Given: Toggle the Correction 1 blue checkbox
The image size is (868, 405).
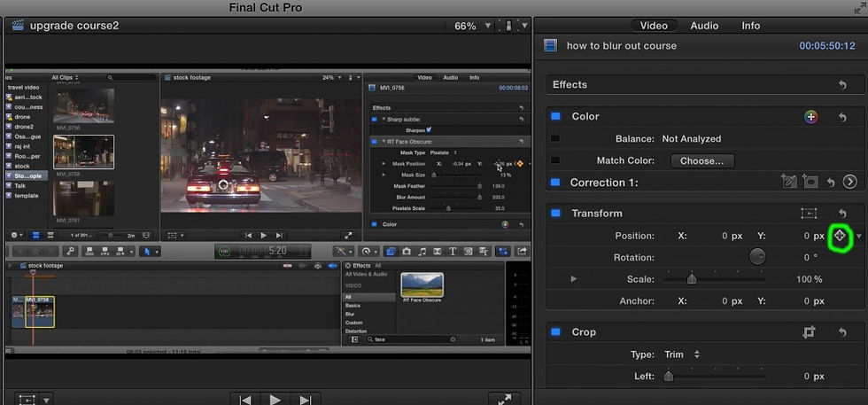Looking at the screenshot, I should coord(555,183).
